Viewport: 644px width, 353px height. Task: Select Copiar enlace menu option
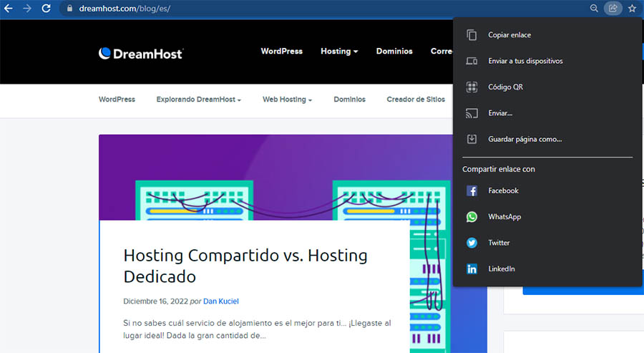pyautogui.click(x=509, y=35)
